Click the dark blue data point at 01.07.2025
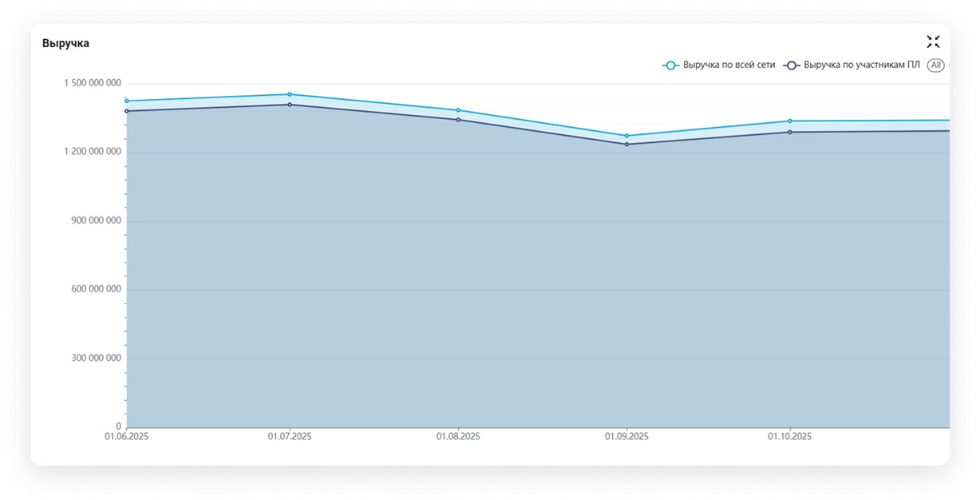The height and width of the screenshot is (500, 980). 290,105
